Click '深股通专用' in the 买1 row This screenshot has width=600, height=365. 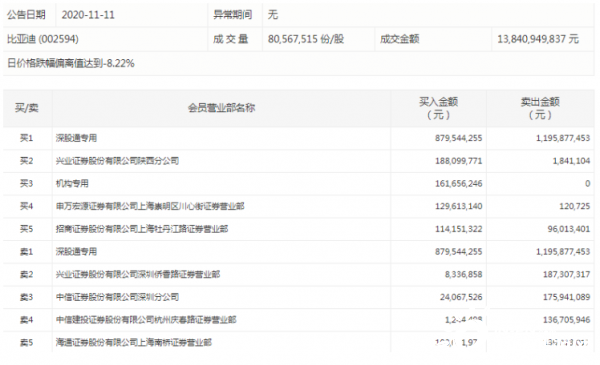tap(76, 138)
